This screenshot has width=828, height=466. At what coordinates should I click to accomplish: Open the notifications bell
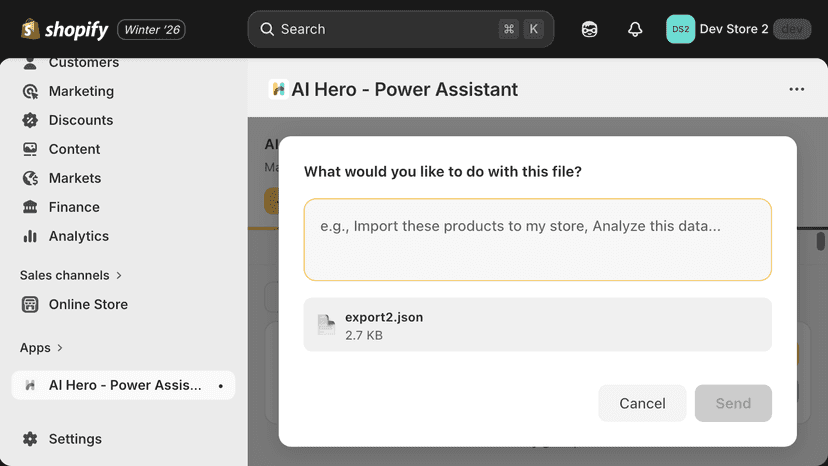(635, 29)
